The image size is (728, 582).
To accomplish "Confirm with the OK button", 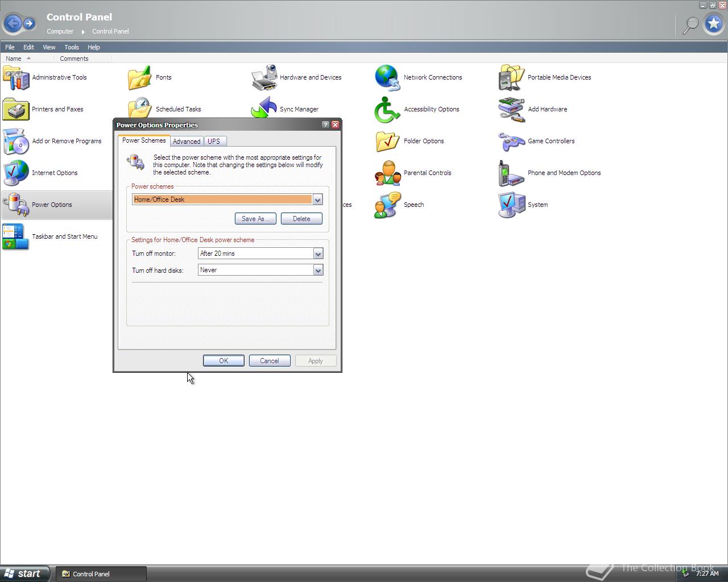I will (x=224, y=361).
